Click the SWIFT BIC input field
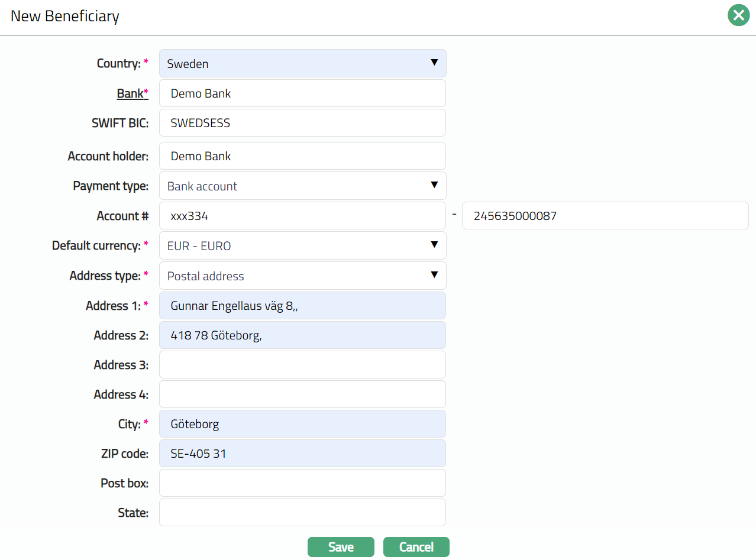756x560 pixels. 302,123
